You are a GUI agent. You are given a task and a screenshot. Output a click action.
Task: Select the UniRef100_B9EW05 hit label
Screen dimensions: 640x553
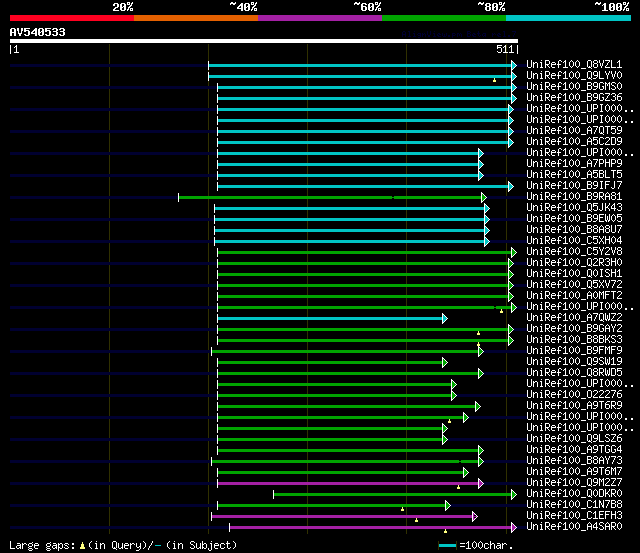pyautogui.click(x=574, y=219)
